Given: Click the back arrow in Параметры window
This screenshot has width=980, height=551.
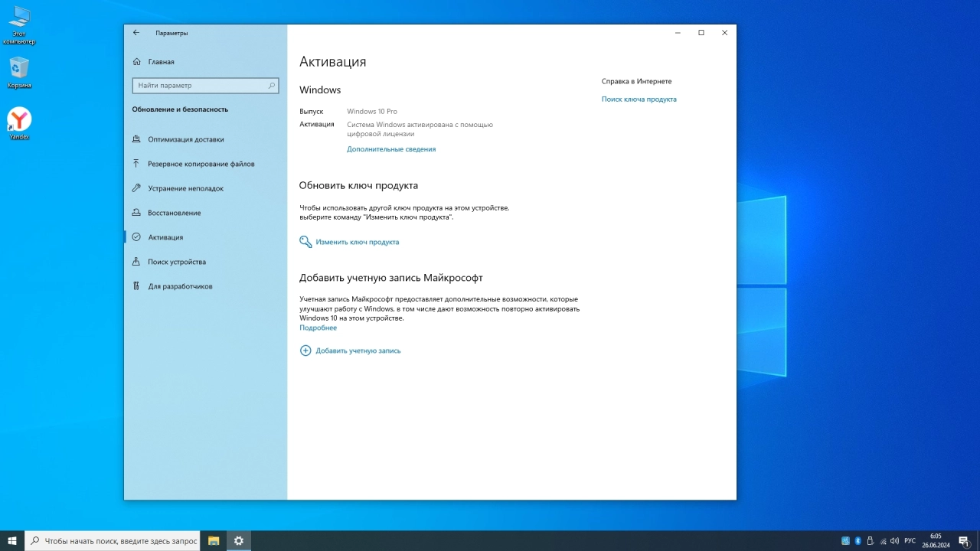Looking at the screenshot, I should coord(136,33).
